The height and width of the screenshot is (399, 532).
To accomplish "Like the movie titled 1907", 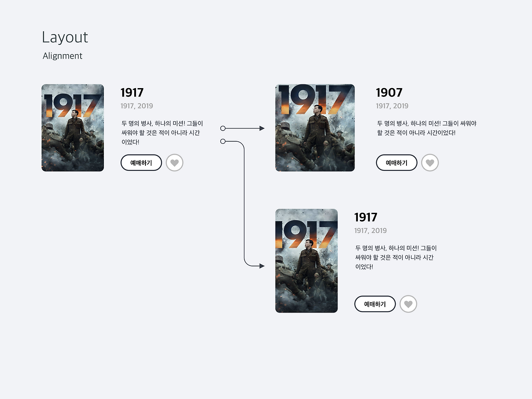I will click(x=430, y=163).
